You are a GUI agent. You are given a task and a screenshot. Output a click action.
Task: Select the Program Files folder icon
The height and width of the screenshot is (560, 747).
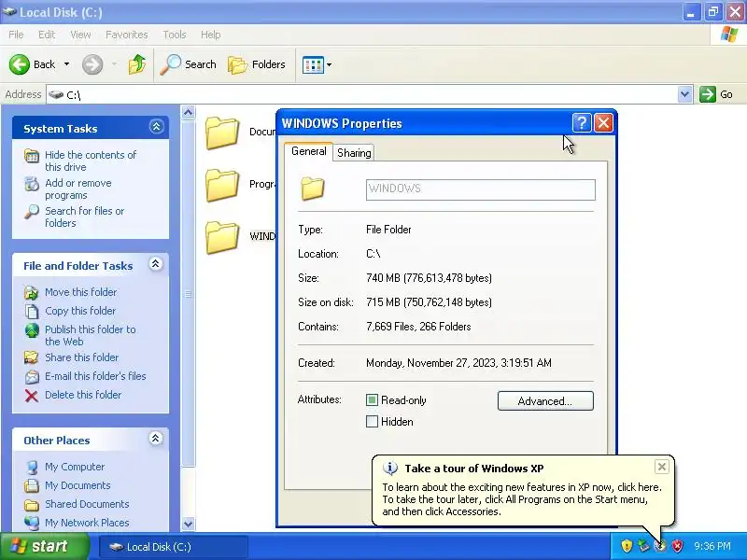222,185
